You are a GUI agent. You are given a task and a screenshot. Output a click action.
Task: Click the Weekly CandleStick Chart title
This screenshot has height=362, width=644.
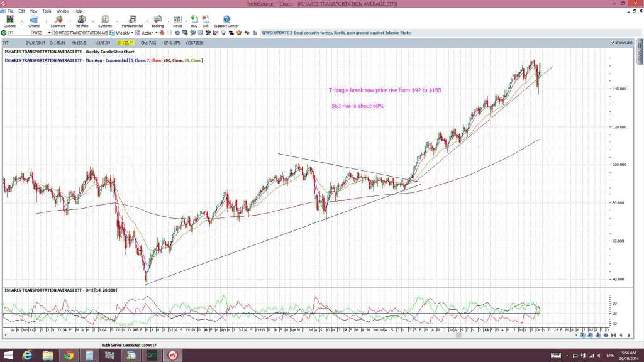(x=69, y=52)
